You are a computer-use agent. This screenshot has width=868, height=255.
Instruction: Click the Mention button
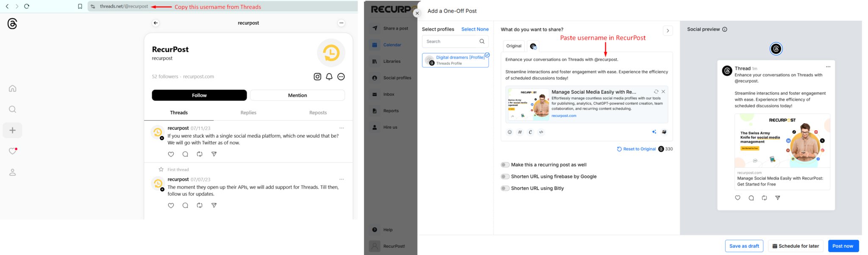298,95
